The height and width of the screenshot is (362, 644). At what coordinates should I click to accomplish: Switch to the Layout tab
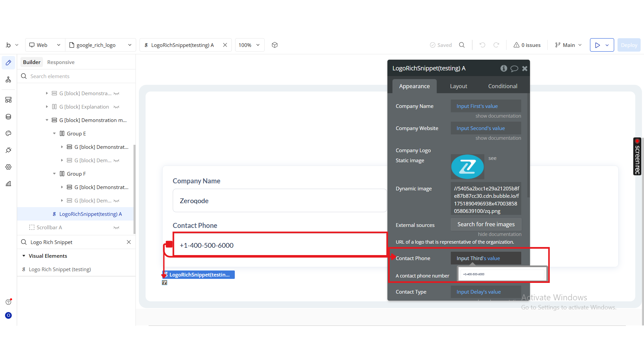(x=458, y=86)
